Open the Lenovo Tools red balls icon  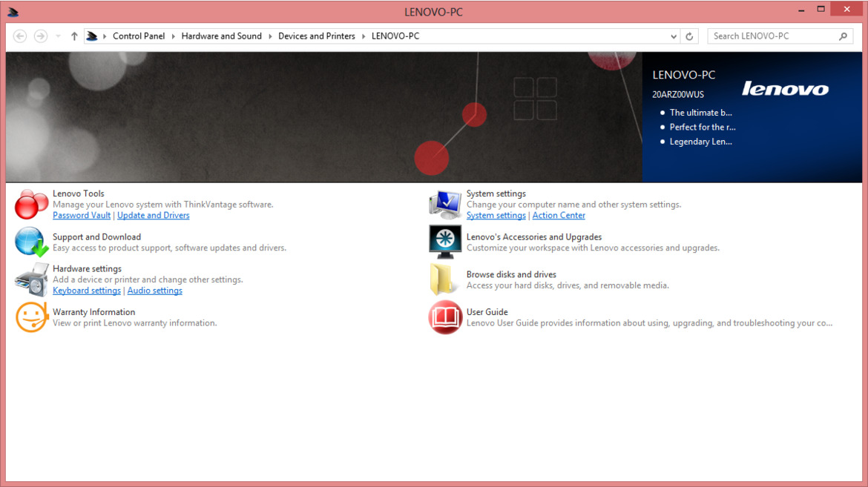[31, 204]
